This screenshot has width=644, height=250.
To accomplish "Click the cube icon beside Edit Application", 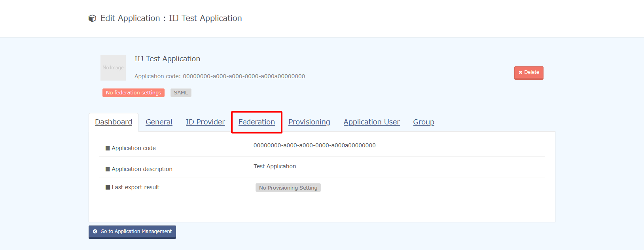I will pos(92,19).
